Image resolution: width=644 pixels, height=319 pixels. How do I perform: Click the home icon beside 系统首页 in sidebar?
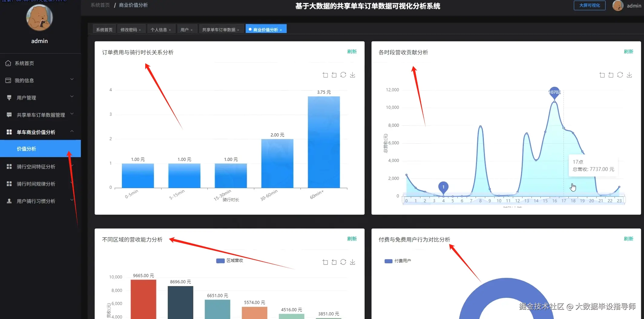8,63
